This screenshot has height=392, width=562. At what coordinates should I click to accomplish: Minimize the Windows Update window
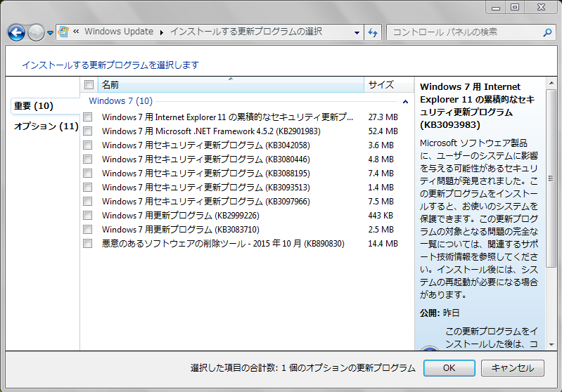coord(496,7)
